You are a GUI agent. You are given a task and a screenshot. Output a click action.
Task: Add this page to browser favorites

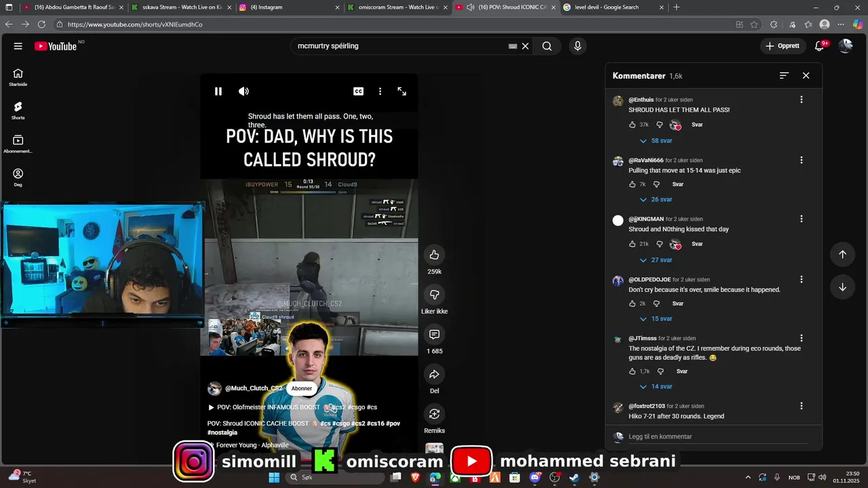point(754,24)
